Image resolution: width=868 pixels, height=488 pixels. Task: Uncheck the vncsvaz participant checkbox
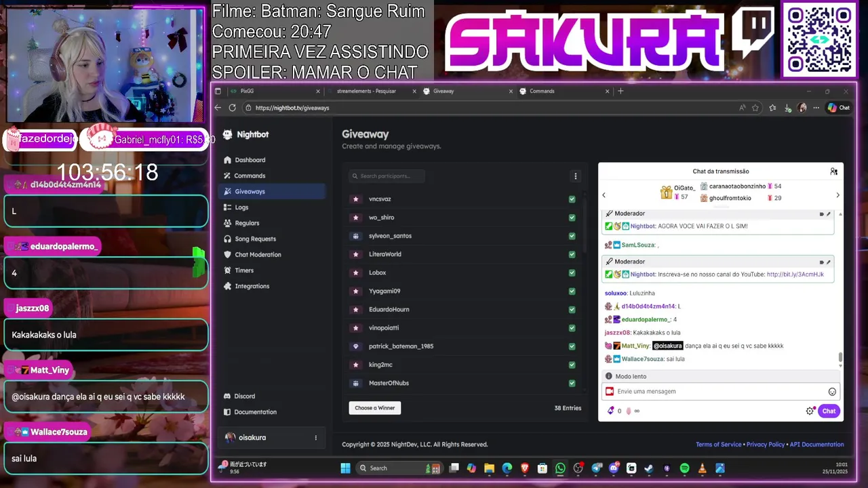click(x=572, y=199)
